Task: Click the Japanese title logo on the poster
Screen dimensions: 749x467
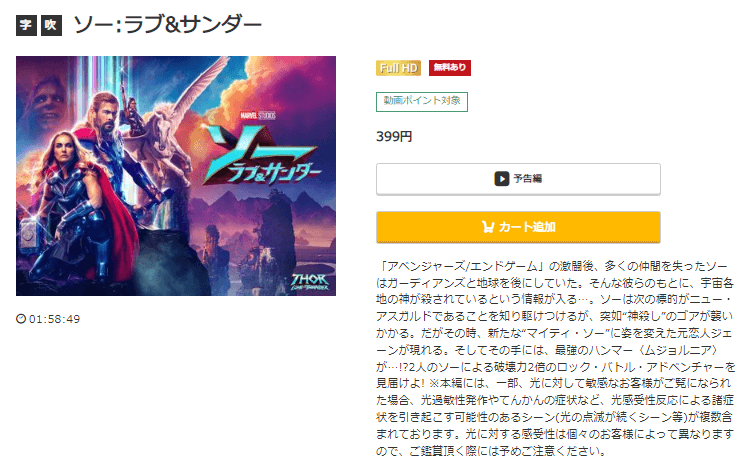Action: [x=262, y=158]
